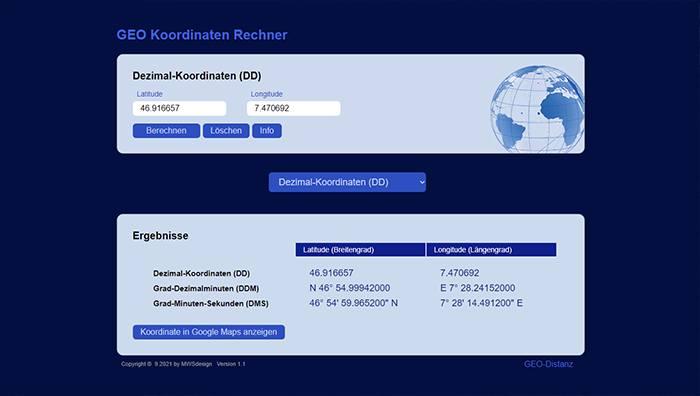This screenshot has width=700, height=396.
Task: Open the GEO-Distanz link
Action: [548, 364]
